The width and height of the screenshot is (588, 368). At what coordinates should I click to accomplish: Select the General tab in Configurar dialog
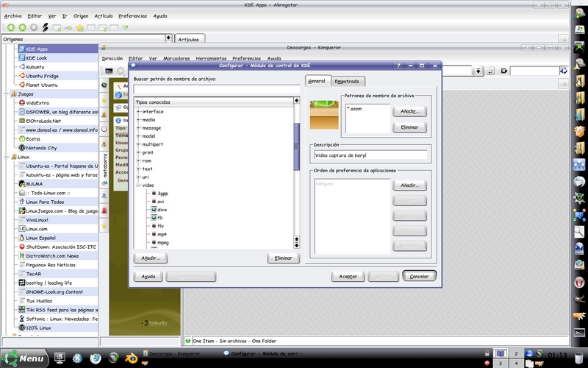(x=317, y=81)
